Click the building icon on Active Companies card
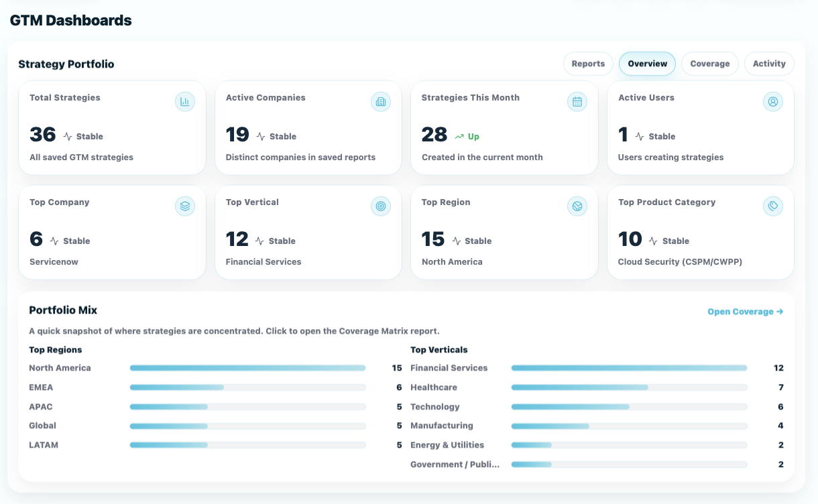Image resolution: width=818 pixels, height=504 pixels. 381,102
